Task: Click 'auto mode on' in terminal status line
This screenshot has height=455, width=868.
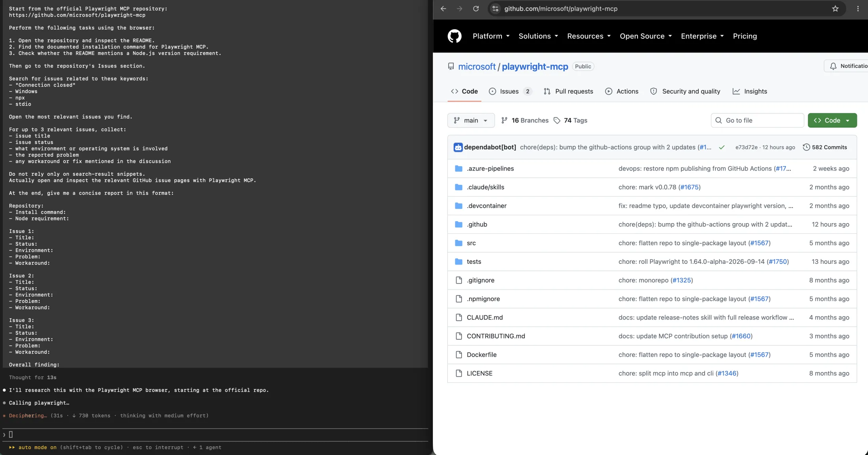Action: point(37,447)
